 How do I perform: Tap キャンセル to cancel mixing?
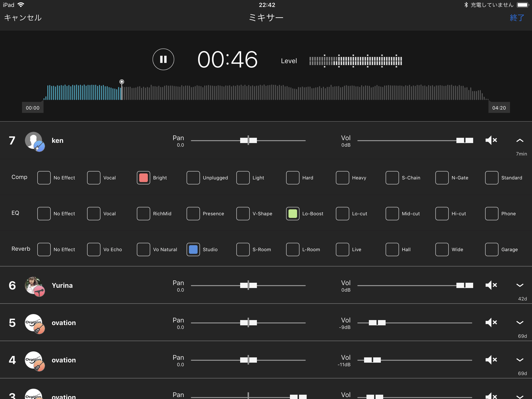pyautogui.click(x=23, y=17)
